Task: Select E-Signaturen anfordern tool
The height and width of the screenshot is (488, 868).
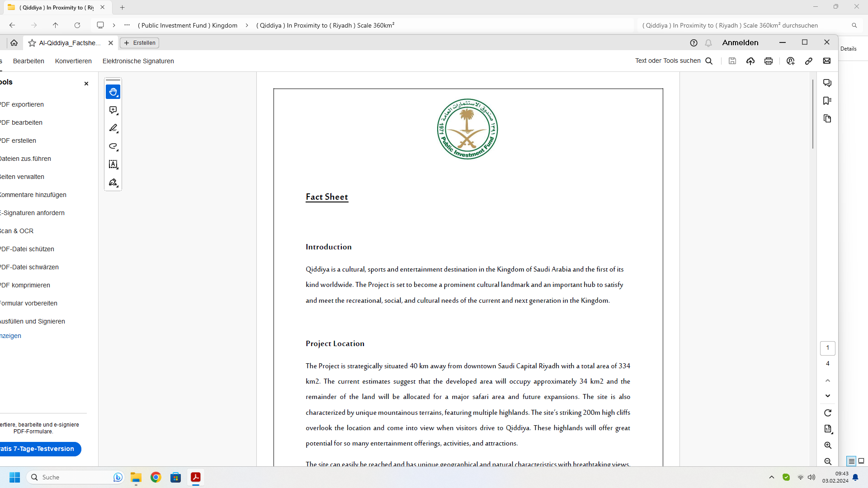Action: click(x=32, y=213)
